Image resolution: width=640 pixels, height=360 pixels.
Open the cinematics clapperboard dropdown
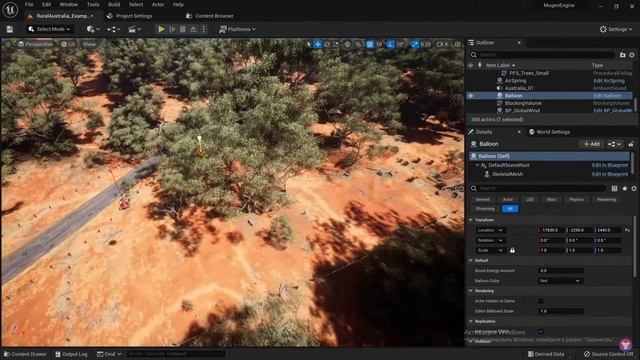coord(134,29)
